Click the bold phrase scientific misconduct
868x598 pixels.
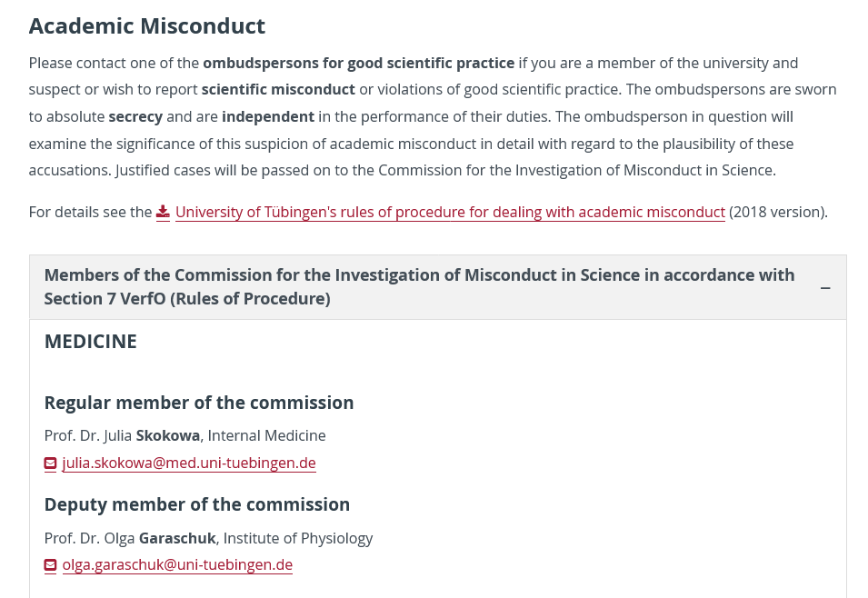click(x=278, y=89)
